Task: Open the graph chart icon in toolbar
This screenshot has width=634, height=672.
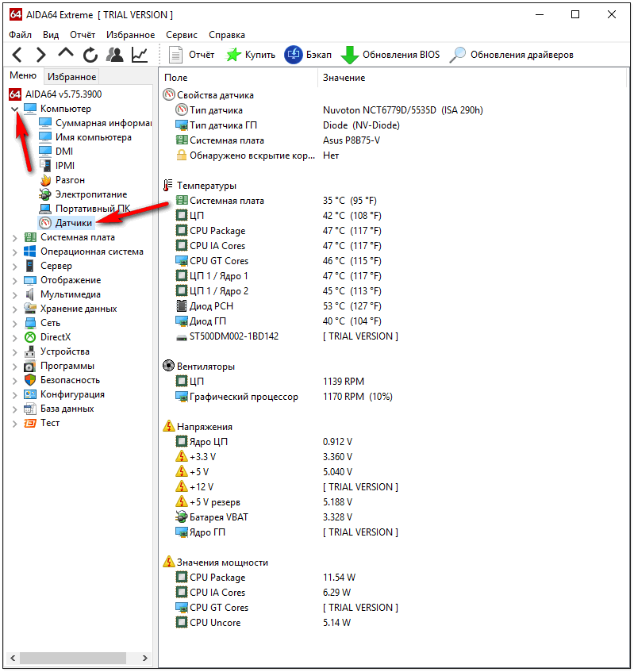Action: (140, 55)
